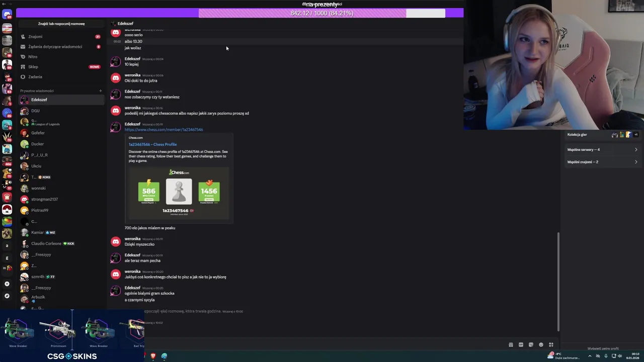
Task: Open DGU conversation
Action: pos(61,111)
